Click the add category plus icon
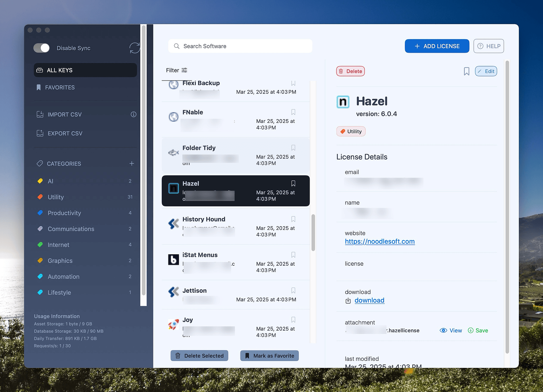The width and height of the screenshot is (543, 392). coord(132,163)
